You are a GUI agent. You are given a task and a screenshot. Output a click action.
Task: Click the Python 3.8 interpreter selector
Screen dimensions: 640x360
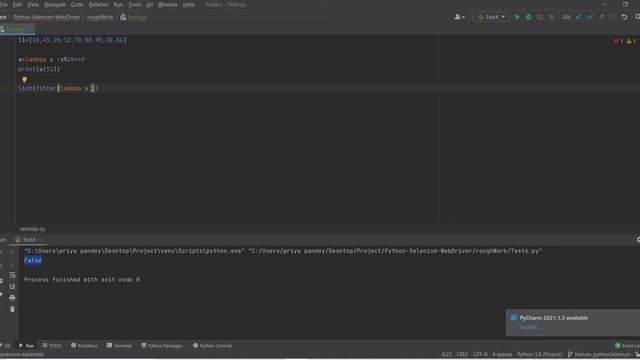pos(540,354)
